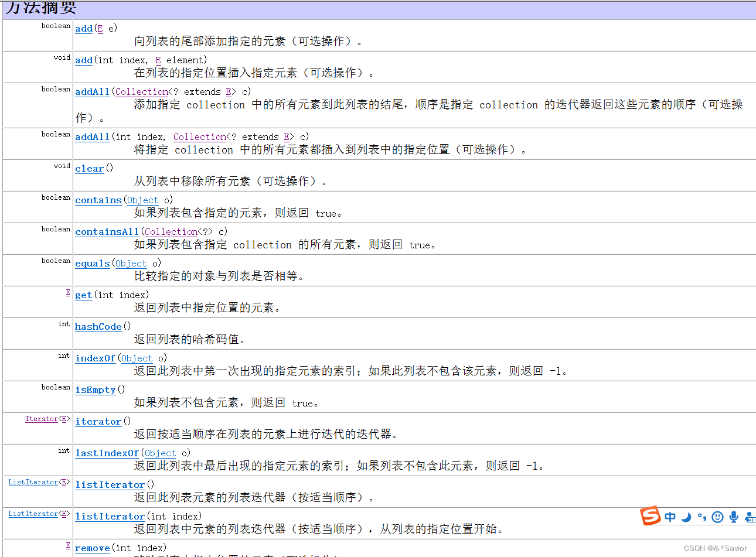Click description '返回列表的哈希码值。'
This screenshot has width=756, height=557.
190,339
